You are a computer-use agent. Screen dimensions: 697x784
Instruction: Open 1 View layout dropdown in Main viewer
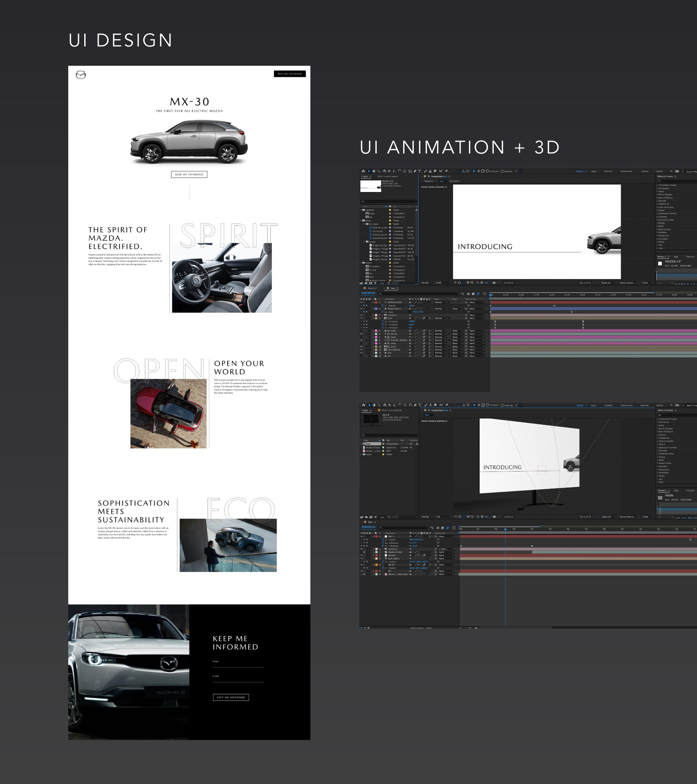tap(648, 516)
